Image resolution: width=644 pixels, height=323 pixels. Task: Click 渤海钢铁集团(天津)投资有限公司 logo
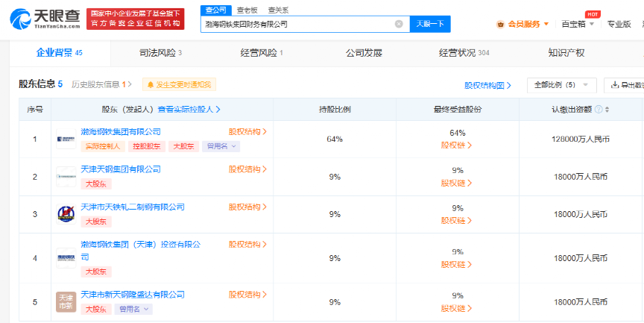pos(66,258)
